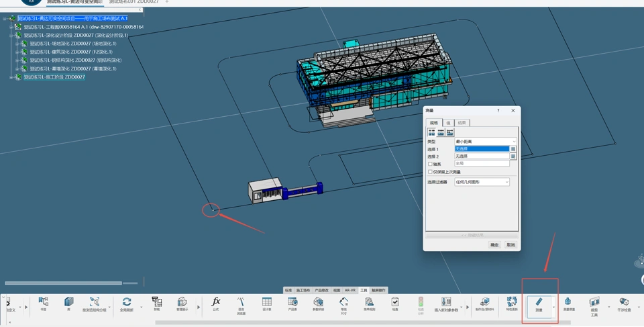This screenshot has height=327, width=644.
Task: Open the 类型 最小距离 dropdown
Action: click(486, 142)
